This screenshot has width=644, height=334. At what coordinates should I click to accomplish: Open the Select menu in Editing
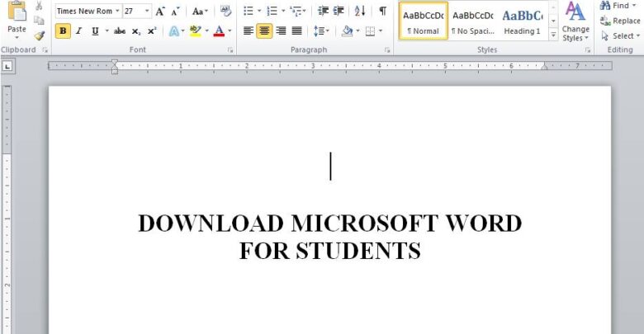[620, 36]
